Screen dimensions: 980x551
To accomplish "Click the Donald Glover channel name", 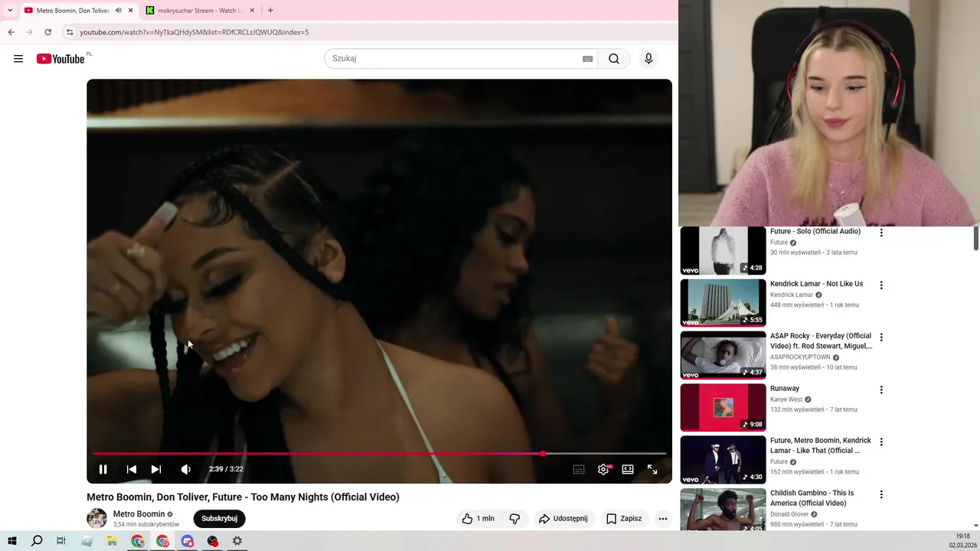I will point(789,514).
